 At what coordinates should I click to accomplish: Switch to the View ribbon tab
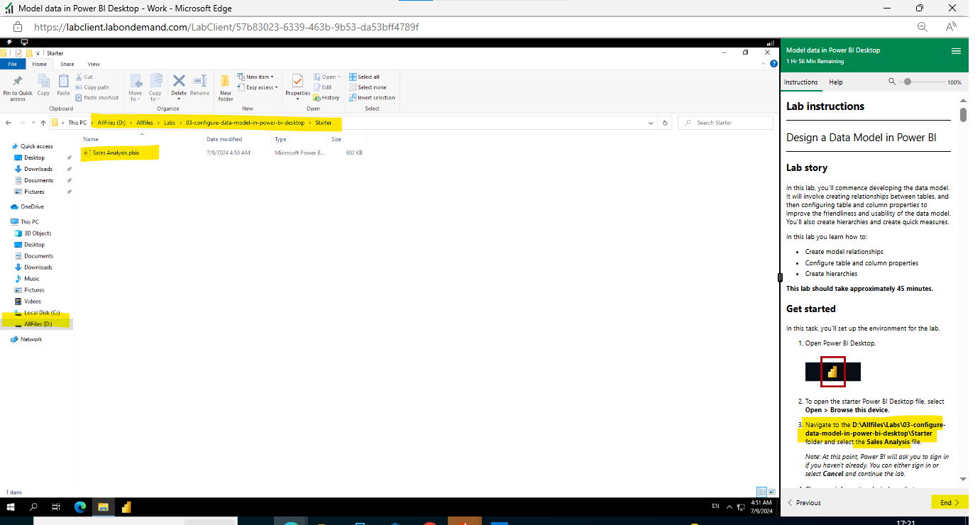[x=94, y=64]
